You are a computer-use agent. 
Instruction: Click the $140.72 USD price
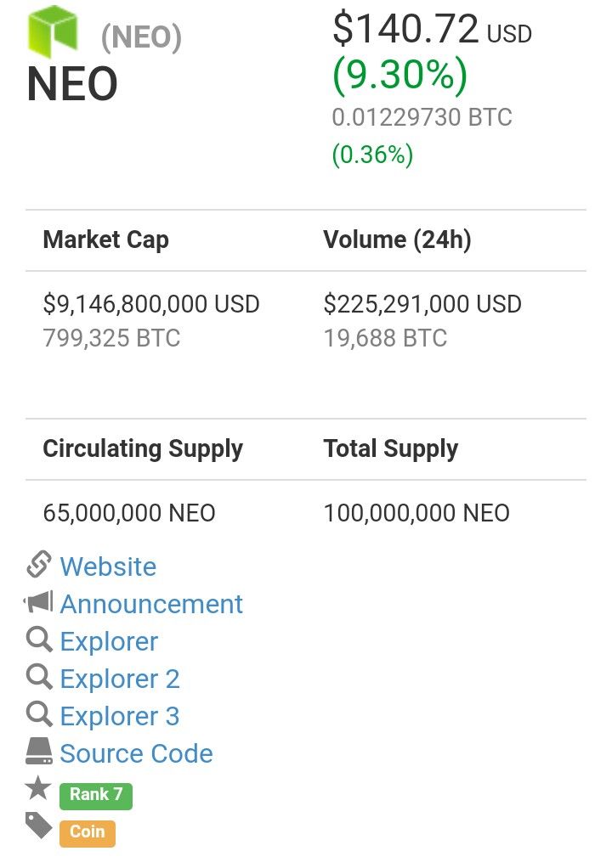point(432,29)
